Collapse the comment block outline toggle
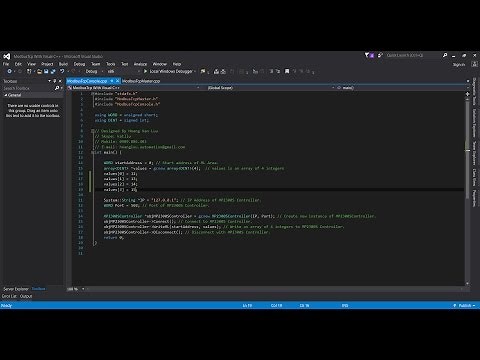Image resolution: width=480 pixels, height=360 pixels. tap(93, 131)
